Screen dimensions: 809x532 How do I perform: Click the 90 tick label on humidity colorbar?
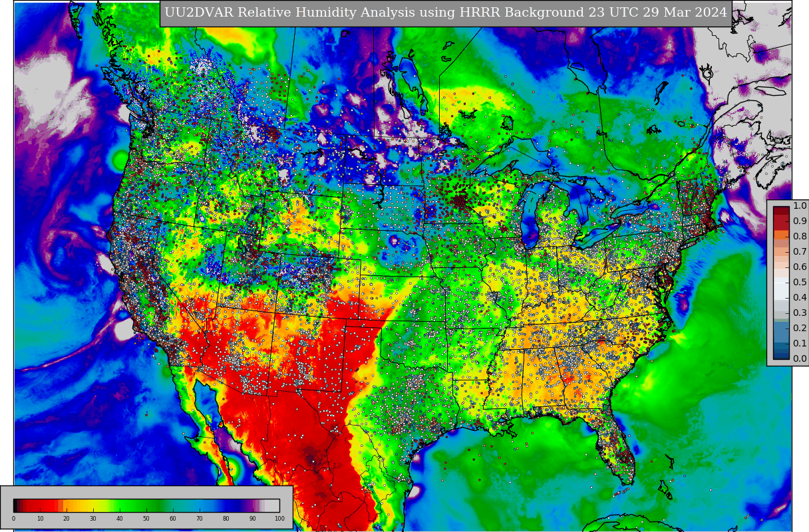coord(253,519)
